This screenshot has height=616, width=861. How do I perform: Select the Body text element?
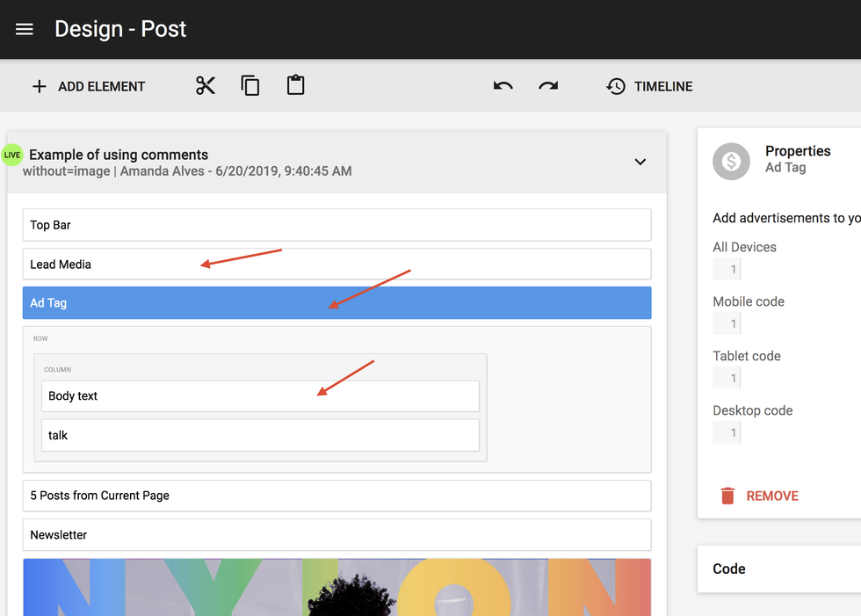pyautogui.click(x=260, y=396)
